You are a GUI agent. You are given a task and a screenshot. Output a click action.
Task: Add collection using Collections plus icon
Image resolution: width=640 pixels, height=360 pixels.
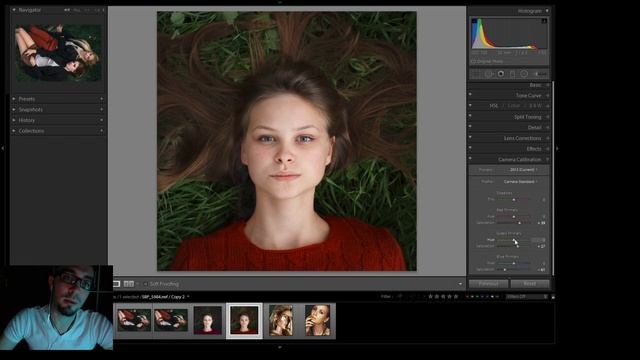click(102, 131)
